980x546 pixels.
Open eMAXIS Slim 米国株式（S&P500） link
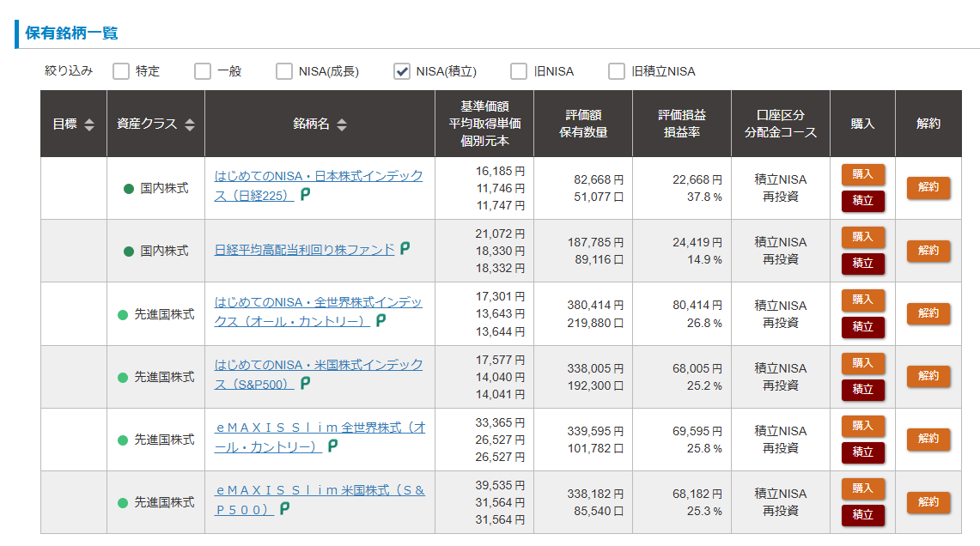point(320,500)
